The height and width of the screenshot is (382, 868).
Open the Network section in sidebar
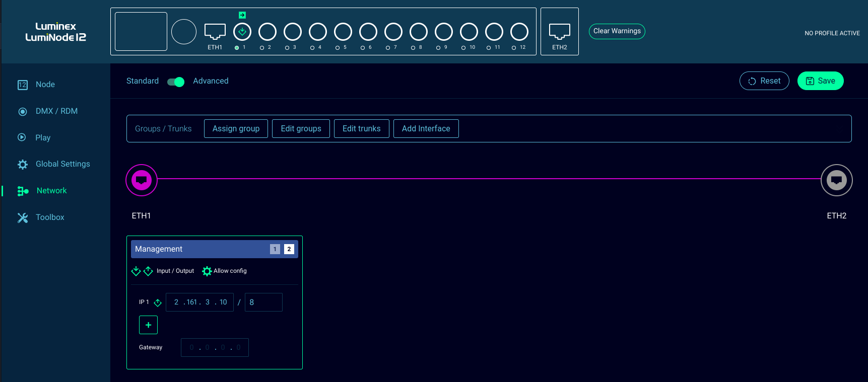click(51, 191)
